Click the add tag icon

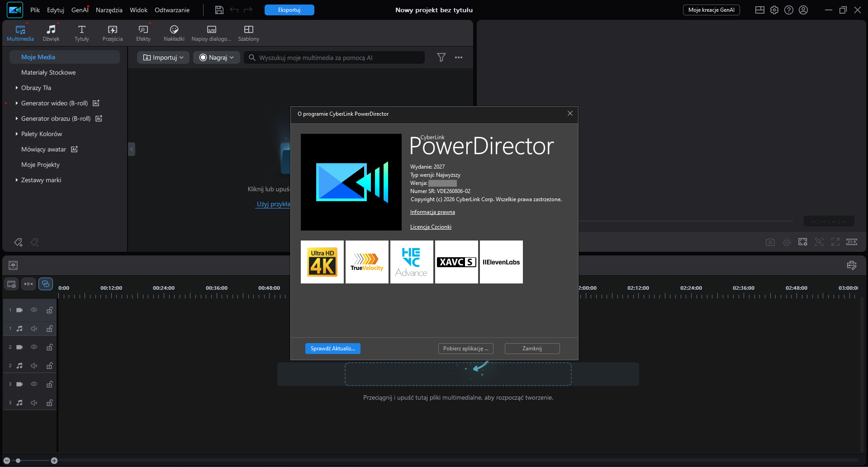coord(18,242)
